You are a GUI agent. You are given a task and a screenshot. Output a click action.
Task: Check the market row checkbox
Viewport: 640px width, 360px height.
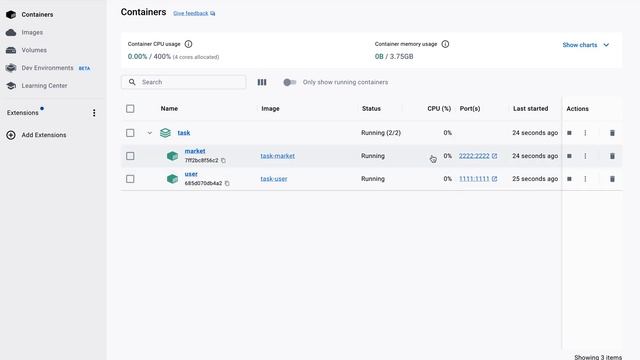[130, 156]
